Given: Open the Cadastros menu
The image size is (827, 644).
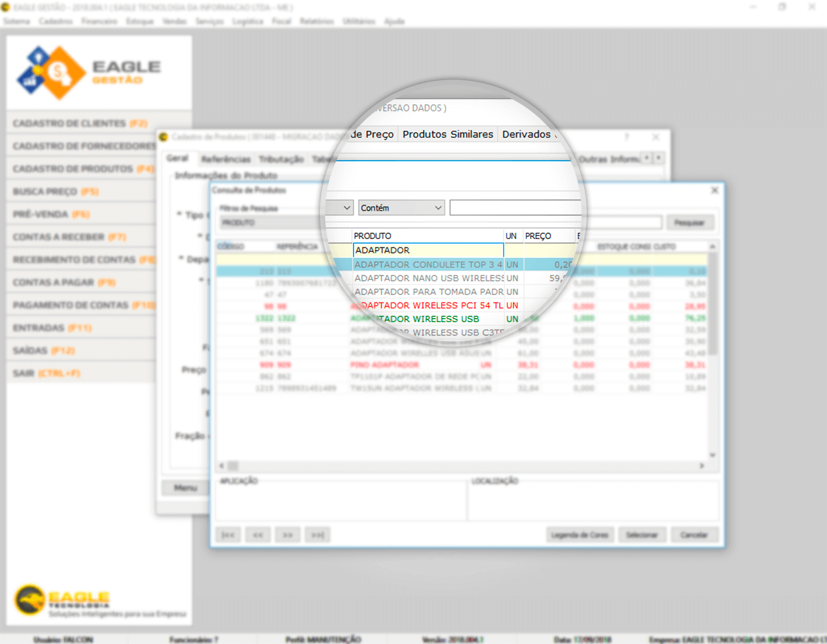Looking at the screenshot, I should [56, 21].
